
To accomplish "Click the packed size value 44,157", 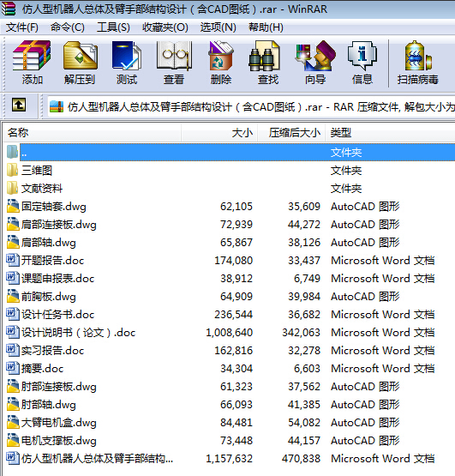I will (304, 441).
